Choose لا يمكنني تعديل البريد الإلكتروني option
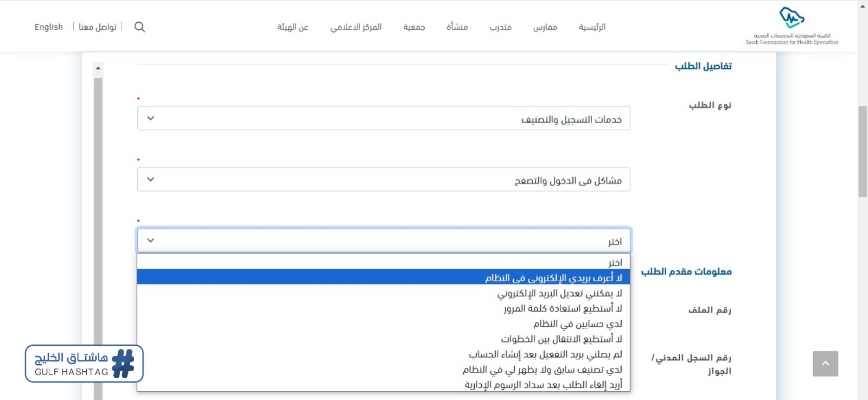 coord(559,293)
